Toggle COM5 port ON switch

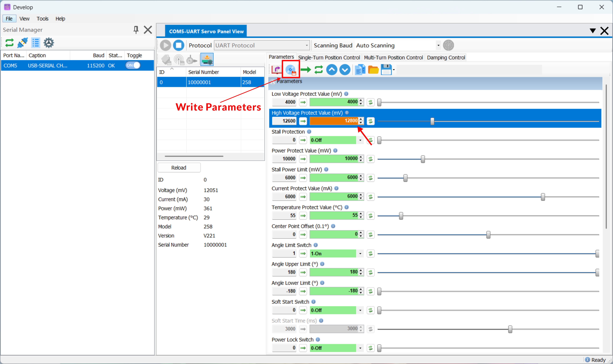133,65
